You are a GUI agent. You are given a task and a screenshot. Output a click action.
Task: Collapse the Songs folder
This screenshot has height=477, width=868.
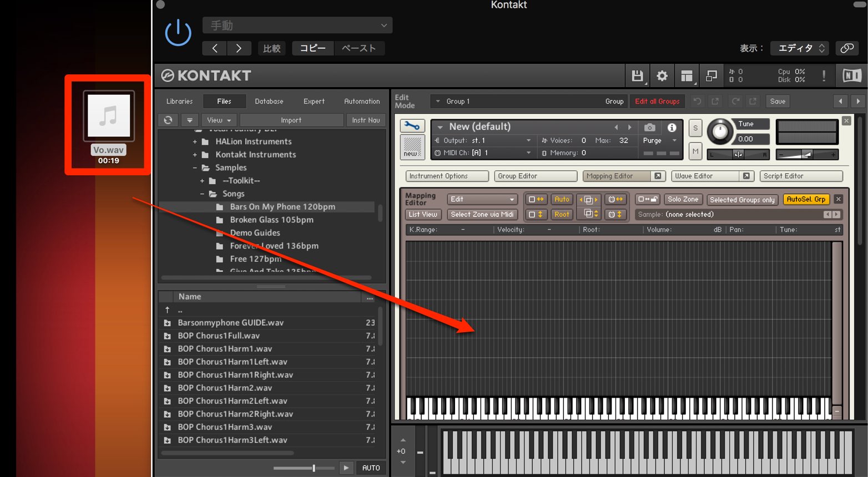(202, 194)
